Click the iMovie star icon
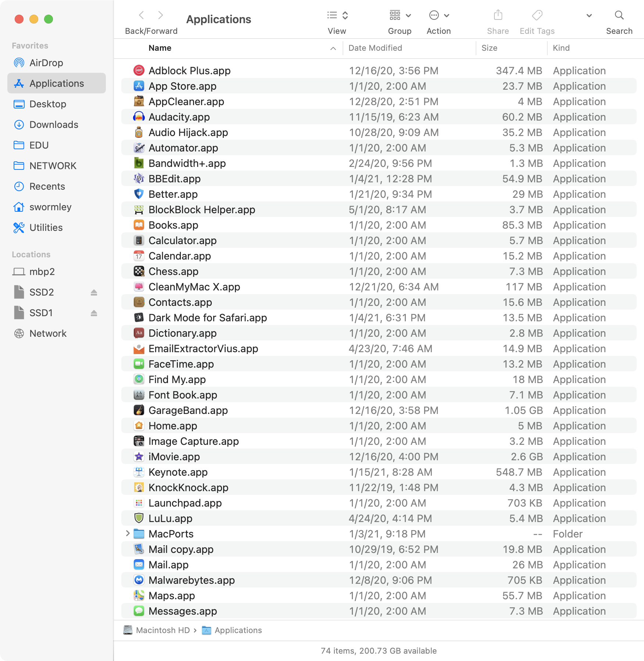 pos(139,456)
